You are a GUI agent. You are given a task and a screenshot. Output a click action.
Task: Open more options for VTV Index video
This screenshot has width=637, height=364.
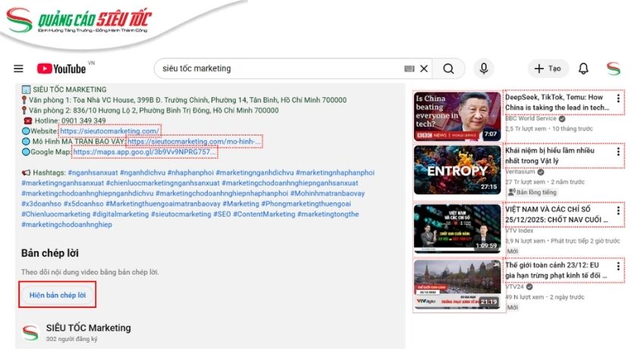tap(618, 211)
